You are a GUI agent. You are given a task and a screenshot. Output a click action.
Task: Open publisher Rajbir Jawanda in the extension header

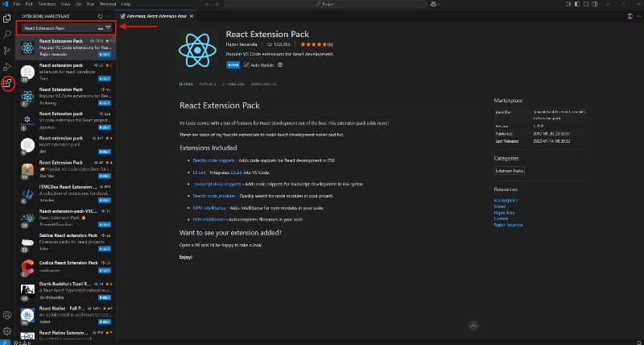click(242, 44)
